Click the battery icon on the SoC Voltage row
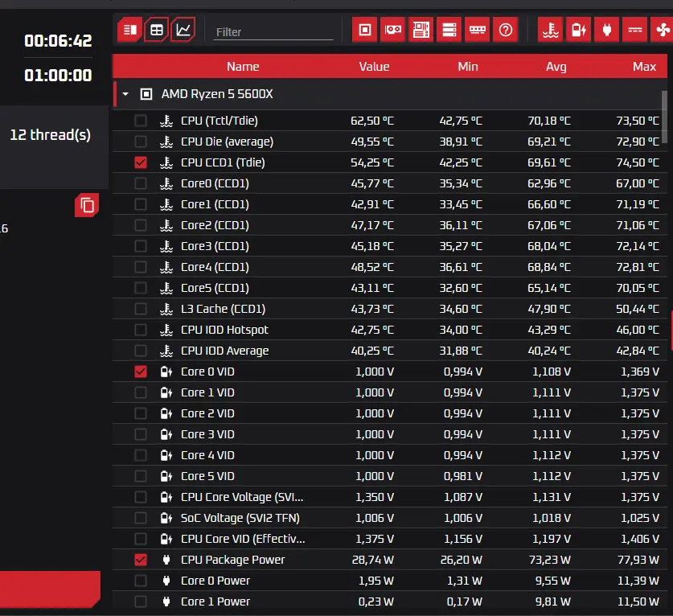Viewport: 673px width, 616px height. [x=166, y=518]
